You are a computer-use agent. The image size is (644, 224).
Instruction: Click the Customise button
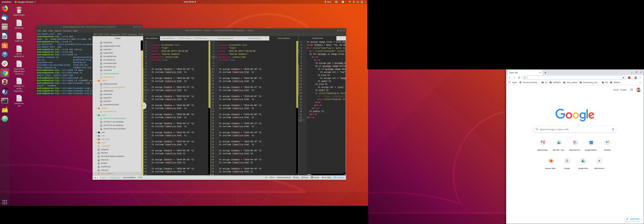tap(633, 219)
